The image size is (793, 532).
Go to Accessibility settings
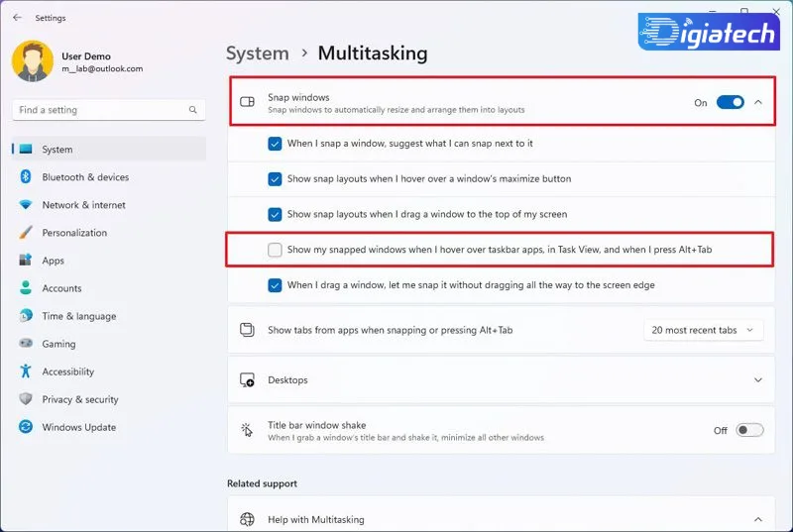[109, 372]
